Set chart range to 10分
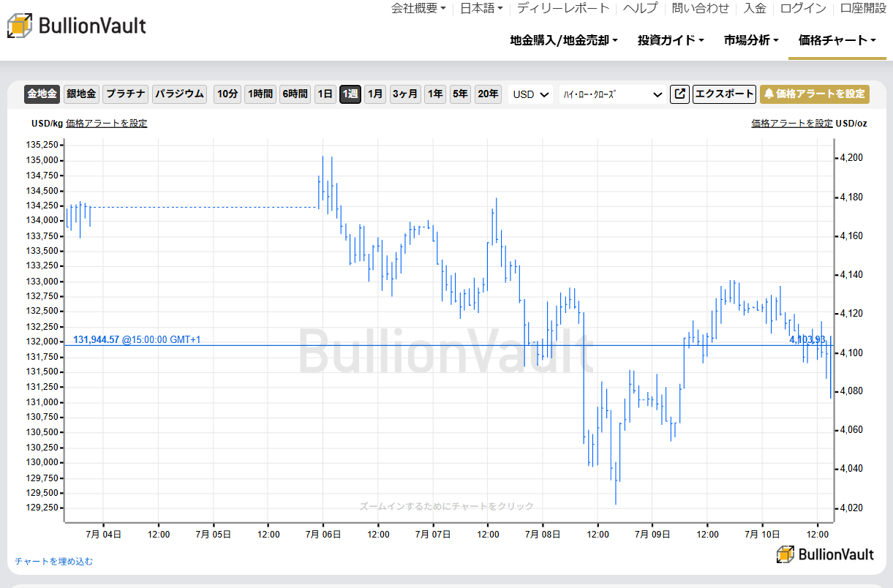 [227, 94]
